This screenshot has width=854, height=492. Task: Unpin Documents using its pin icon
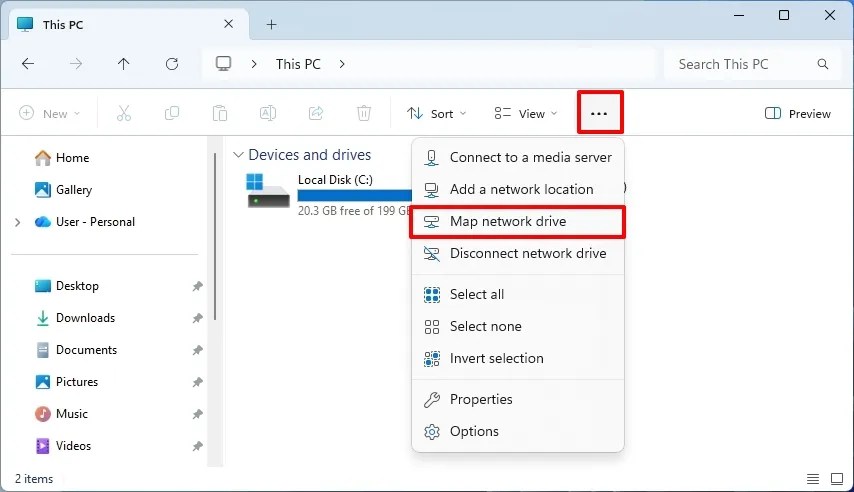[x=197, y=350]
